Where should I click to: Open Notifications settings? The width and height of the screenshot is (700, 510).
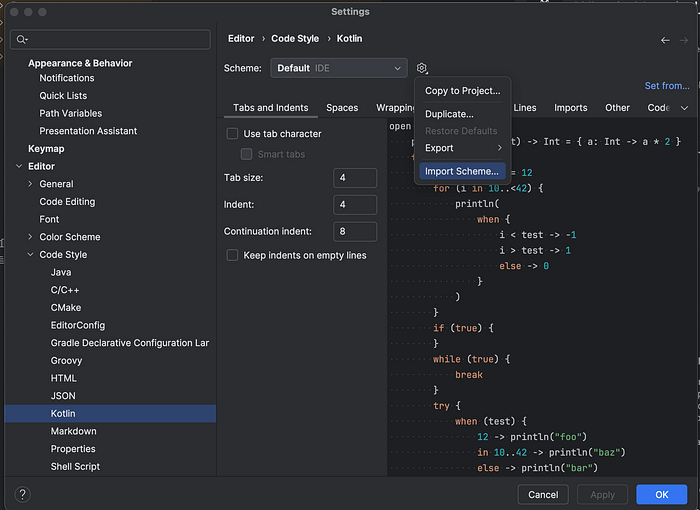67,78
